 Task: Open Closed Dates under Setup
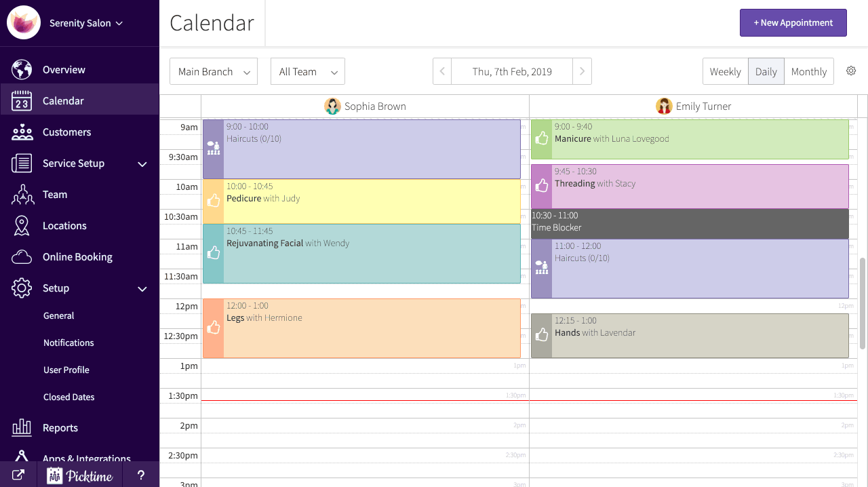(x=68, y=397)
